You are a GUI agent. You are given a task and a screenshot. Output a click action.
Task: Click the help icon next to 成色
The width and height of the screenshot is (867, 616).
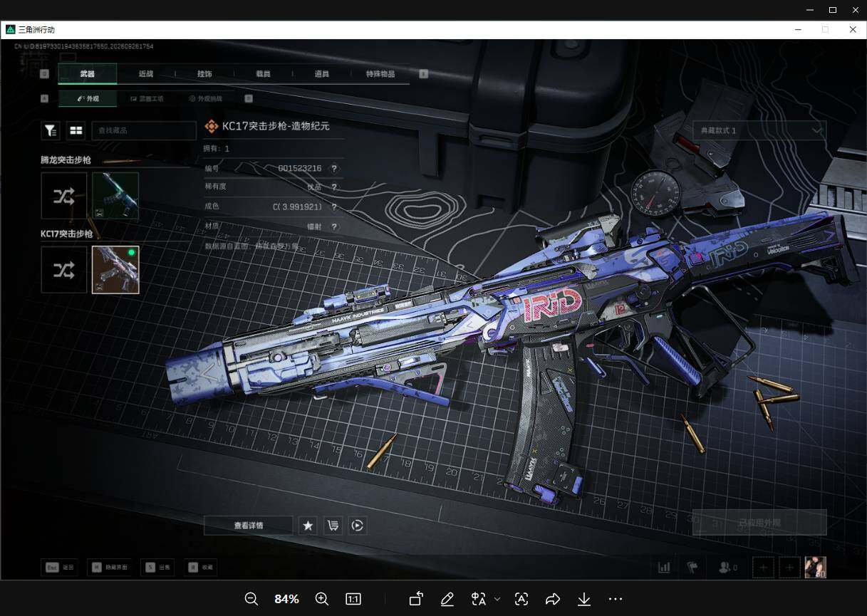point(333,207)
